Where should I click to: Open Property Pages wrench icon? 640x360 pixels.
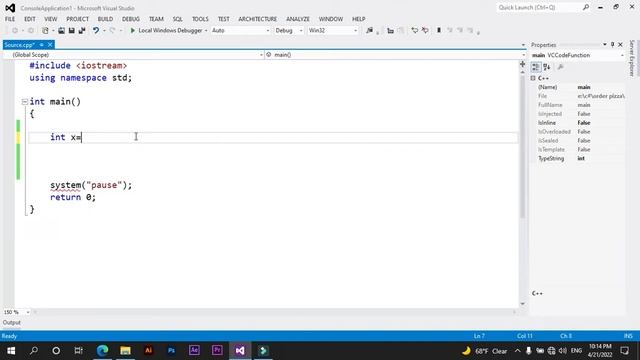click(x=560, y=67)
